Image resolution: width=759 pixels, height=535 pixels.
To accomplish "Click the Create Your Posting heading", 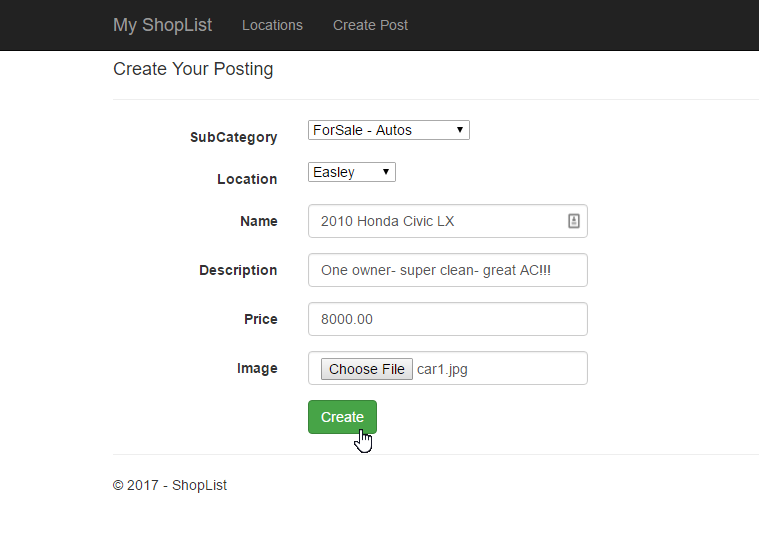I will point(193,69).
